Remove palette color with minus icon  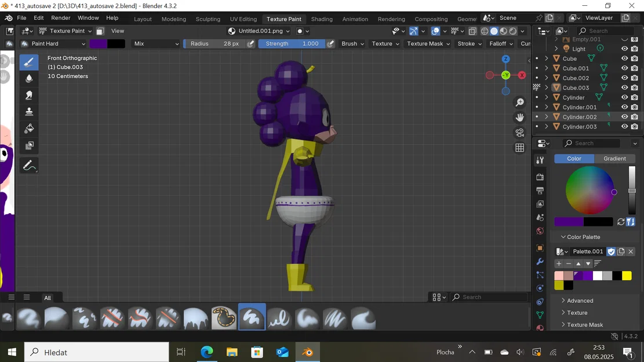569,264
